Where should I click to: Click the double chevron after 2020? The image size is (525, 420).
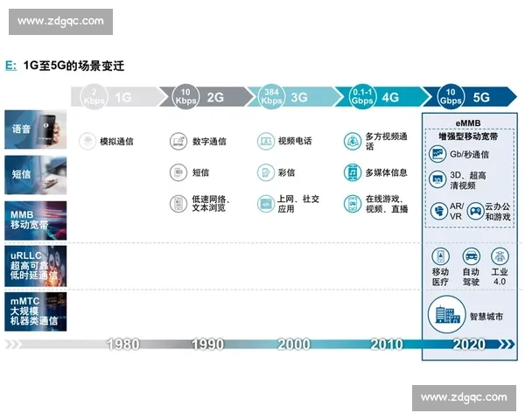pos(507,344)
